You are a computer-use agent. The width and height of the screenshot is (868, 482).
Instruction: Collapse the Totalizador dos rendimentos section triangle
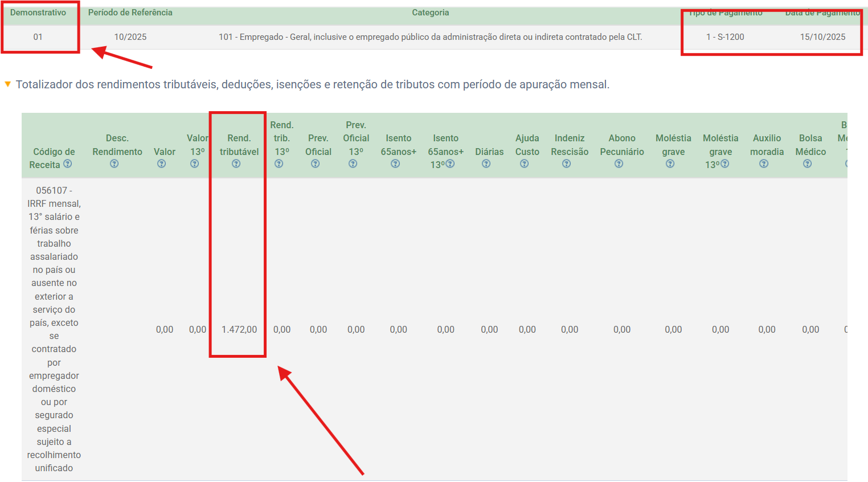pos(8,84)
